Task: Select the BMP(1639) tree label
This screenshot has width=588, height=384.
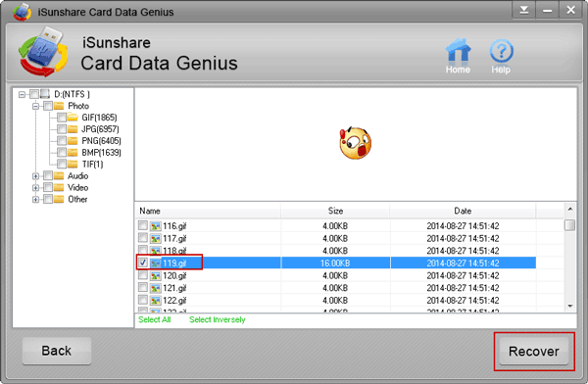Action: (x=102, y=153)
